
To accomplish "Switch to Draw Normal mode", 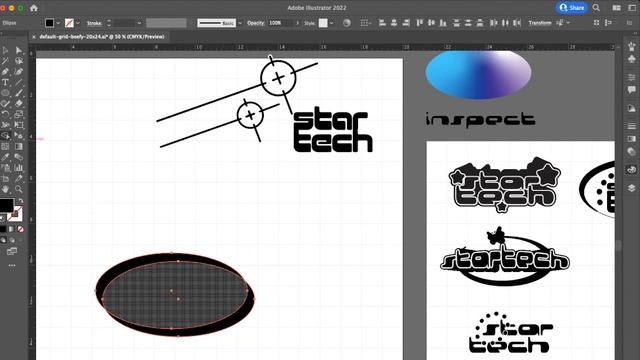I will (3, 240).
